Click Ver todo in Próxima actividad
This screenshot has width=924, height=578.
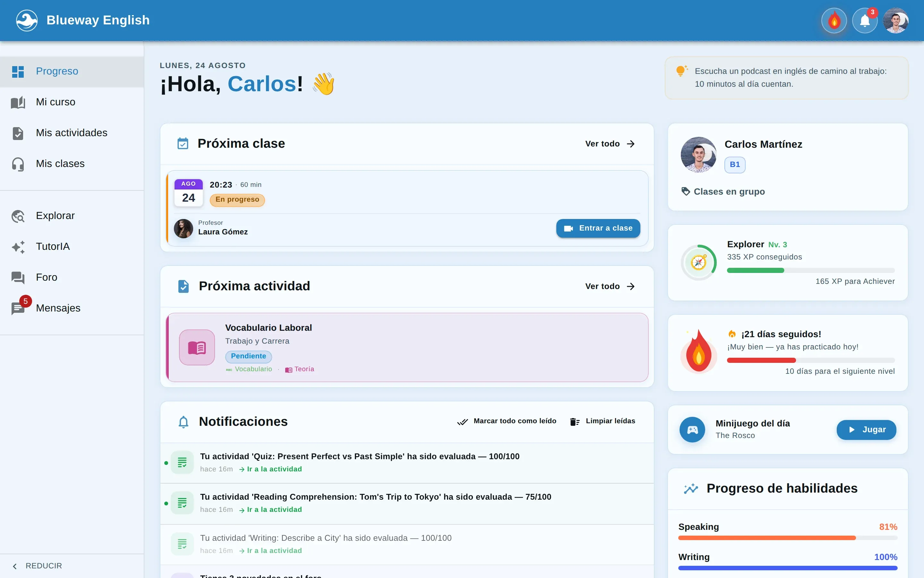[610, 286]
